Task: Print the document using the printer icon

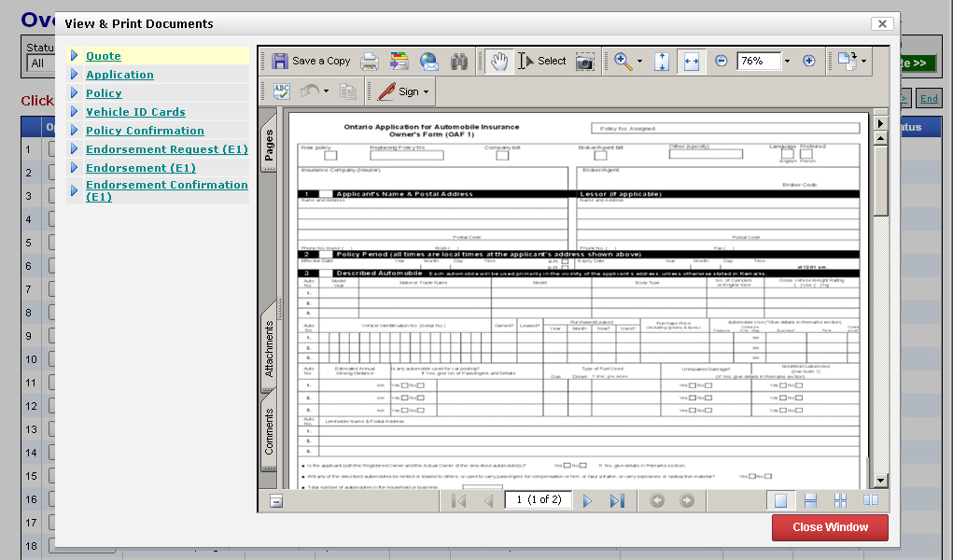Action: 370,61
